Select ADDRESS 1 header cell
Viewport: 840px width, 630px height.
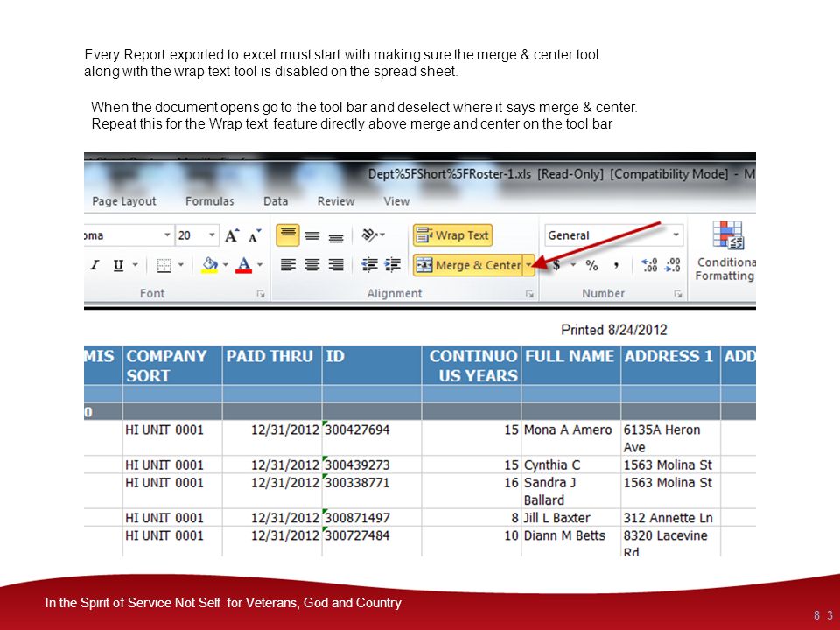671,366
